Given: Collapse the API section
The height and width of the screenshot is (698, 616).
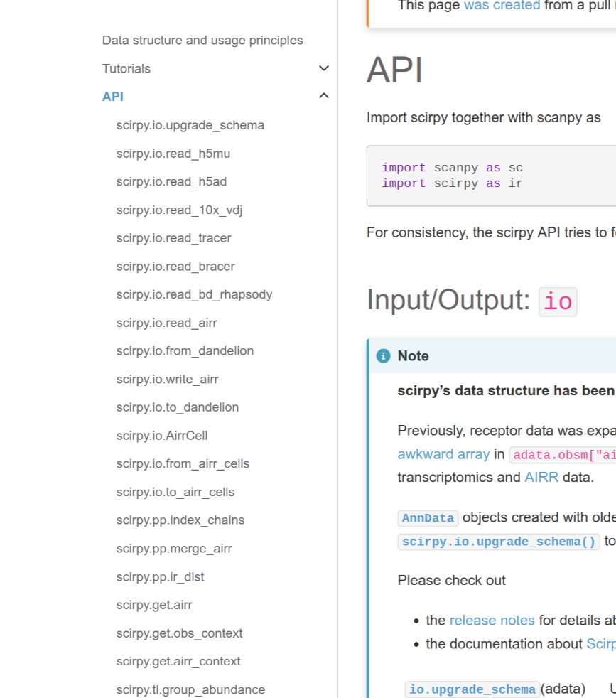Looking at the screenshot, I should [324, 95].
